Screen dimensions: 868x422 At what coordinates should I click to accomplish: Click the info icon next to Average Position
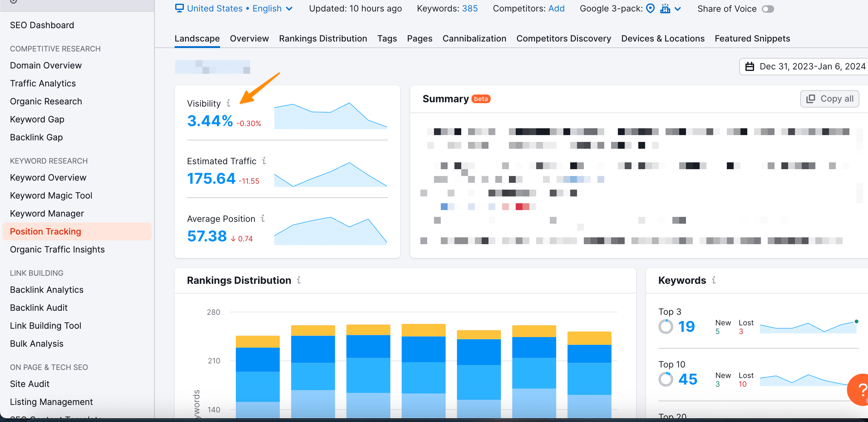point(263,218)
